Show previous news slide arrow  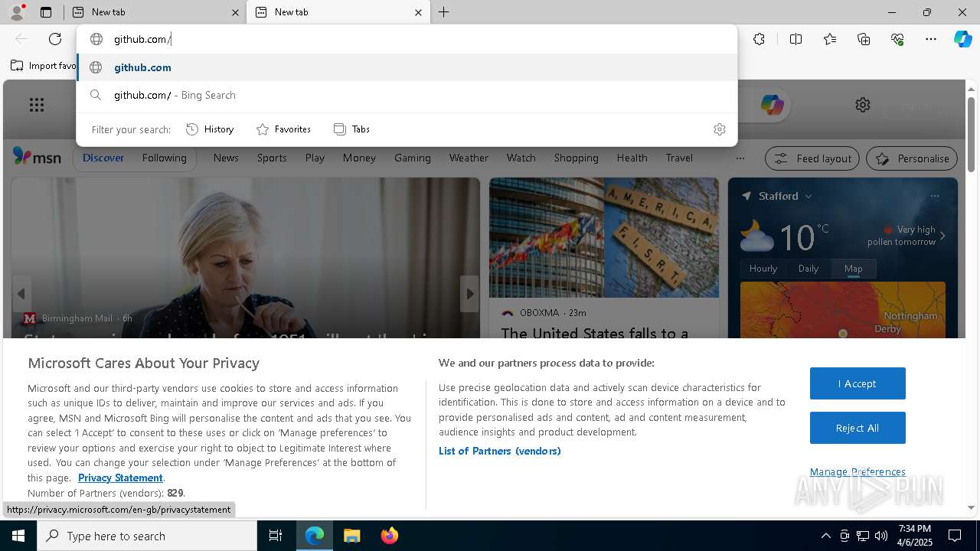21,294
